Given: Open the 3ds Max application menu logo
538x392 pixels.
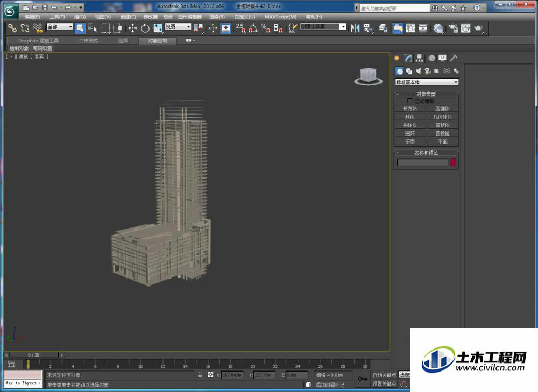Looking at the screenshot, I should click(10, 11).
